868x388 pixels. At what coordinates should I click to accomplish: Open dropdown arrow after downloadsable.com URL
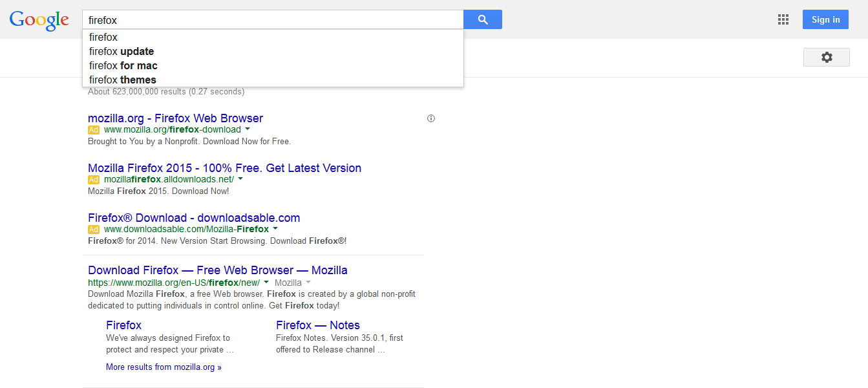[x=275, y=229]
